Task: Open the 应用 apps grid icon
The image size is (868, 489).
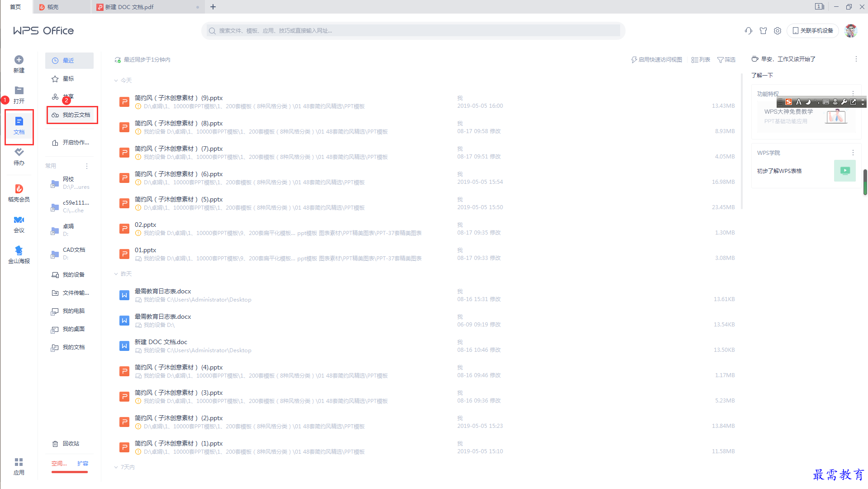Action: (19, 462)
